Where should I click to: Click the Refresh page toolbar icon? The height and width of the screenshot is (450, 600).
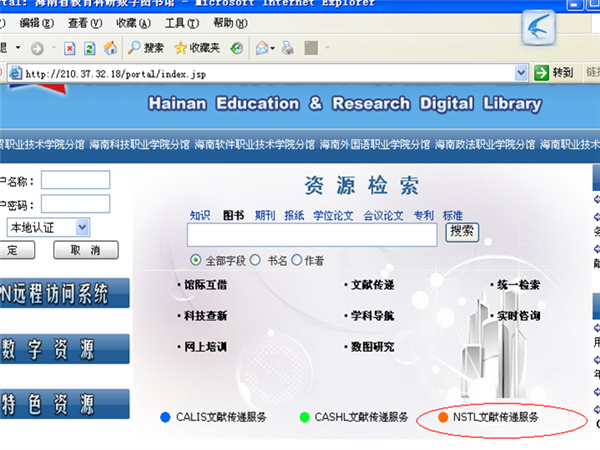90,48
